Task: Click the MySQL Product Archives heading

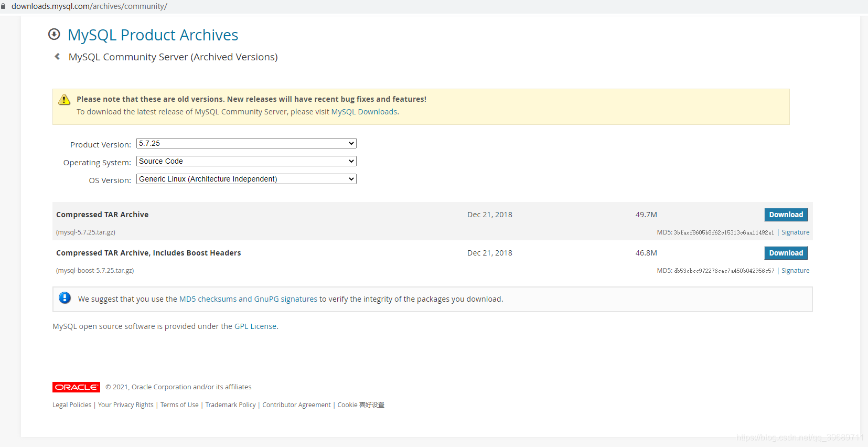Action: pyautogui.click(x=153, y=35)
